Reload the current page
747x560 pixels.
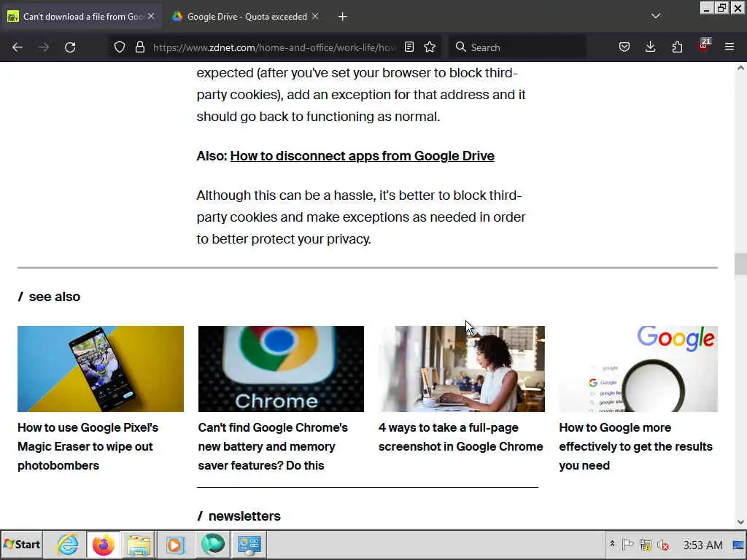pos(70,47)
